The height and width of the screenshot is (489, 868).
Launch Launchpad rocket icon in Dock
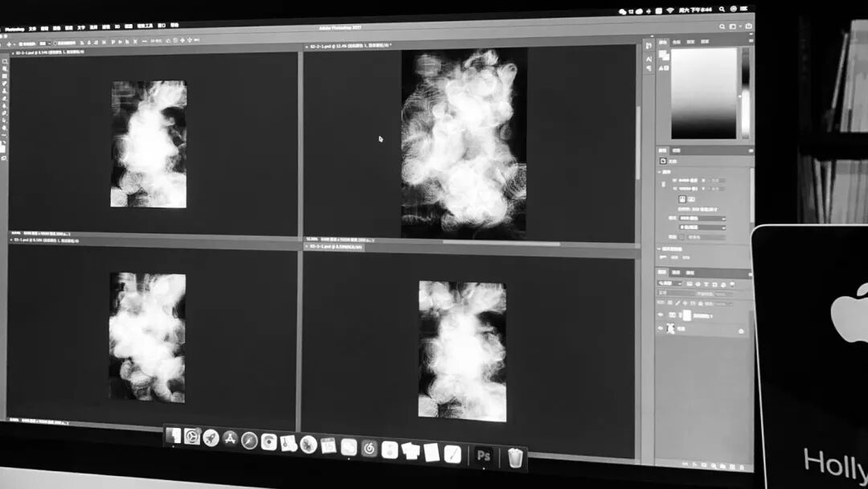tap(211, 438)
